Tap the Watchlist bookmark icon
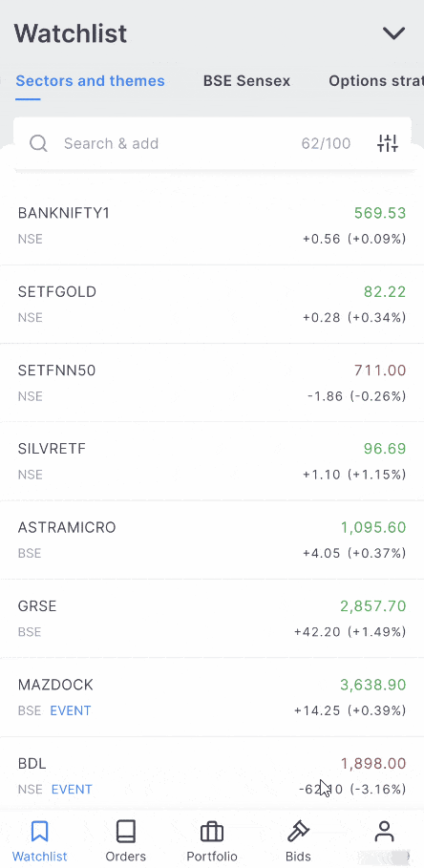Image resolution: width=424 pixels, height=868 pixels. click(40, 832)
